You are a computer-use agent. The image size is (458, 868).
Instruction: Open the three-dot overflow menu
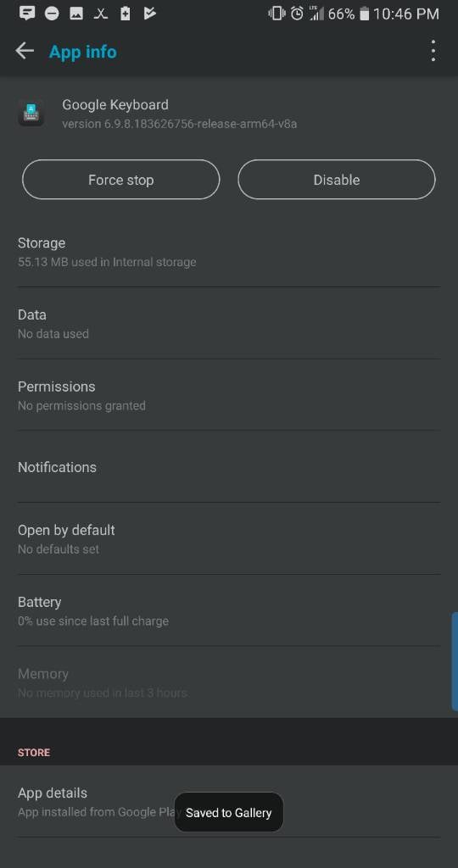click(433, 51)
